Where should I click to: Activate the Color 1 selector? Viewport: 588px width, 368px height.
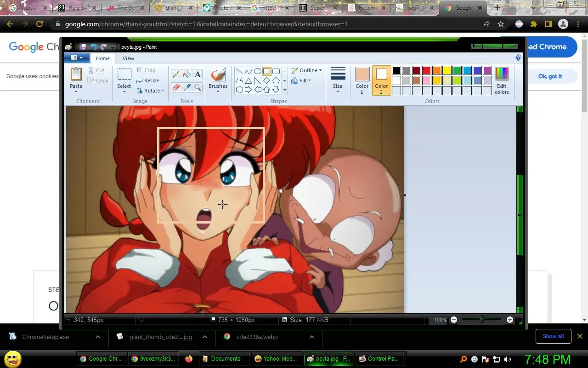click(362, 81)
